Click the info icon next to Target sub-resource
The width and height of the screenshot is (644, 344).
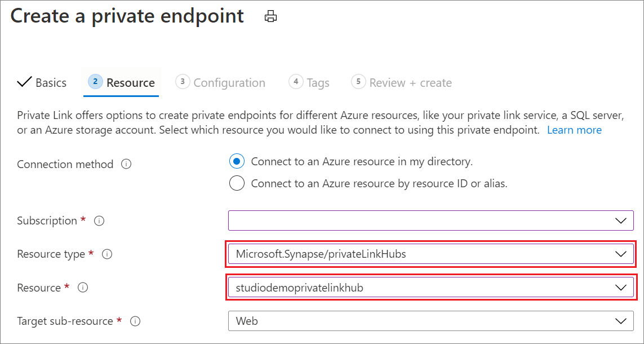click(135, 321)
